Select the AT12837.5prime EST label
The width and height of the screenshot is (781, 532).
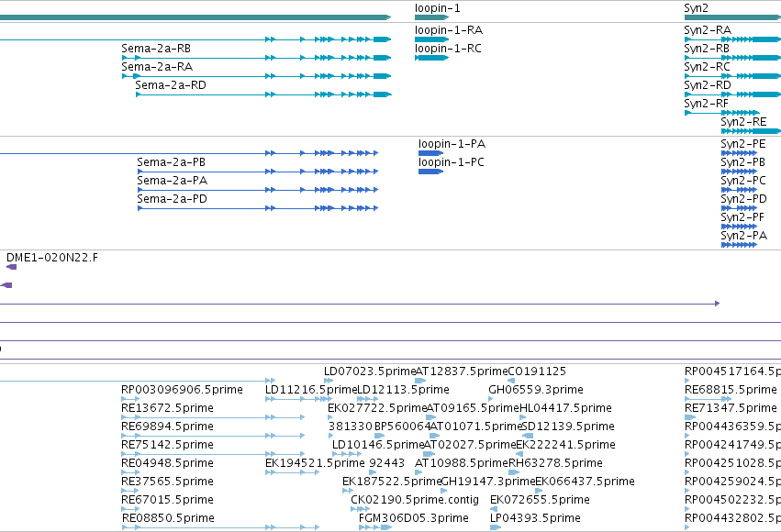pos(462,371)
